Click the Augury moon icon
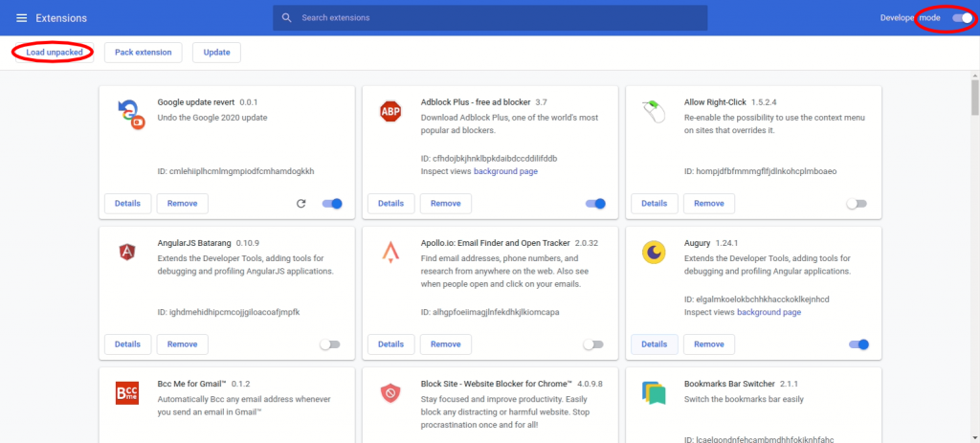 tap(654, 253)
